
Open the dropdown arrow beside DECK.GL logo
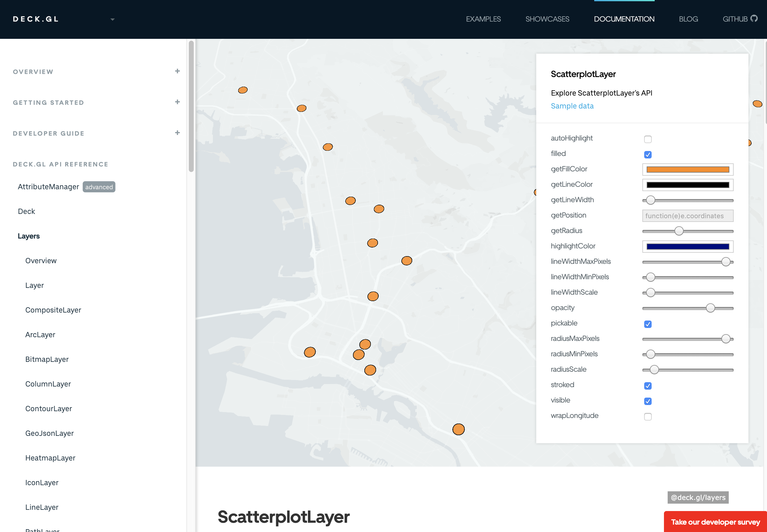[112, 20]
